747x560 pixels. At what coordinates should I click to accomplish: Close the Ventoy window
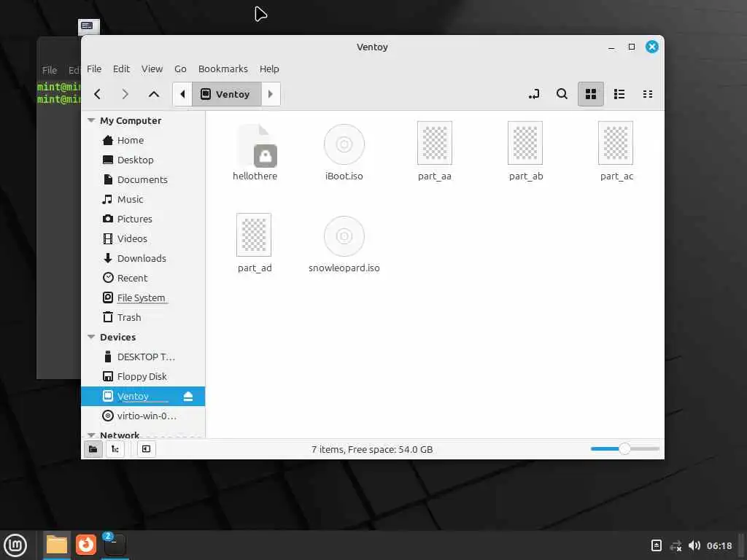pyautogui.click(x=651, y=47)
